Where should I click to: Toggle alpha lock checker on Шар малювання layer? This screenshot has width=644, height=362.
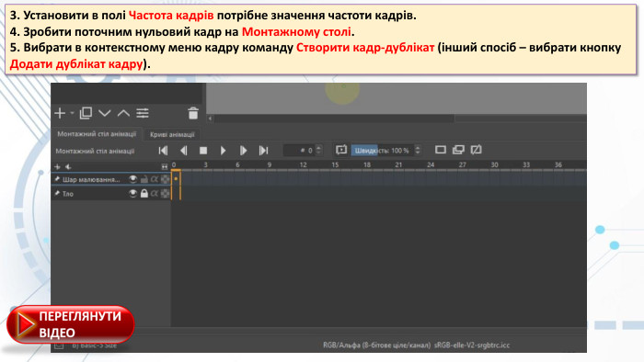tap(165, 179)
